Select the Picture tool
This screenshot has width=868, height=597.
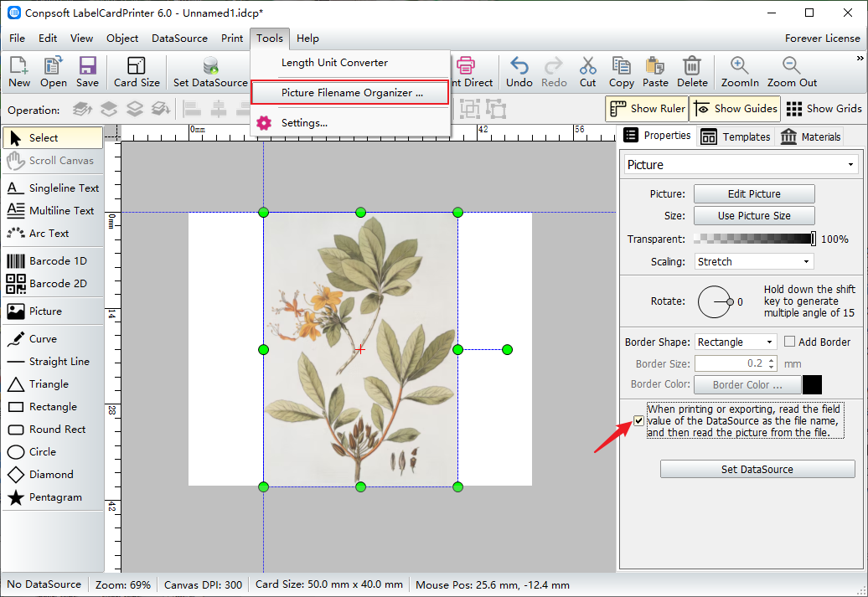click(53, 311)
